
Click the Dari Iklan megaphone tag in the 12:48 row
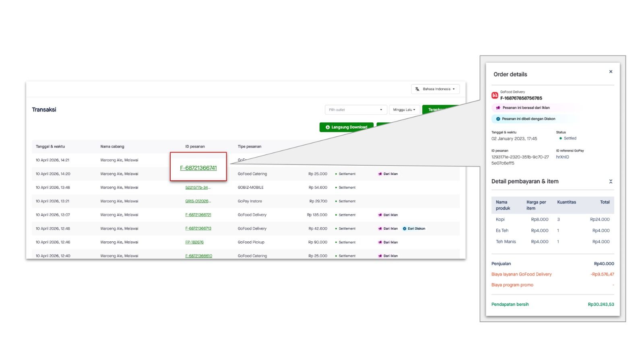pos(388,229)
